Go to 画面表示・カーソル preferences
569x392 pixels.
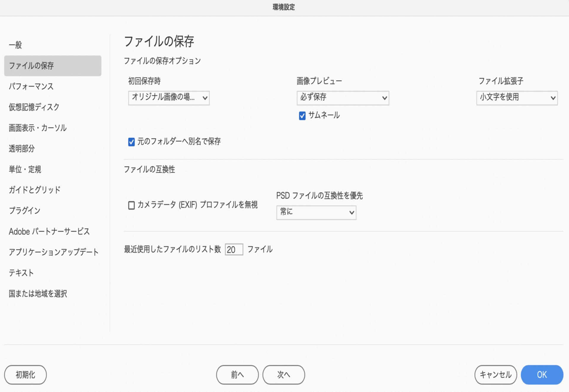coord(38,128)
